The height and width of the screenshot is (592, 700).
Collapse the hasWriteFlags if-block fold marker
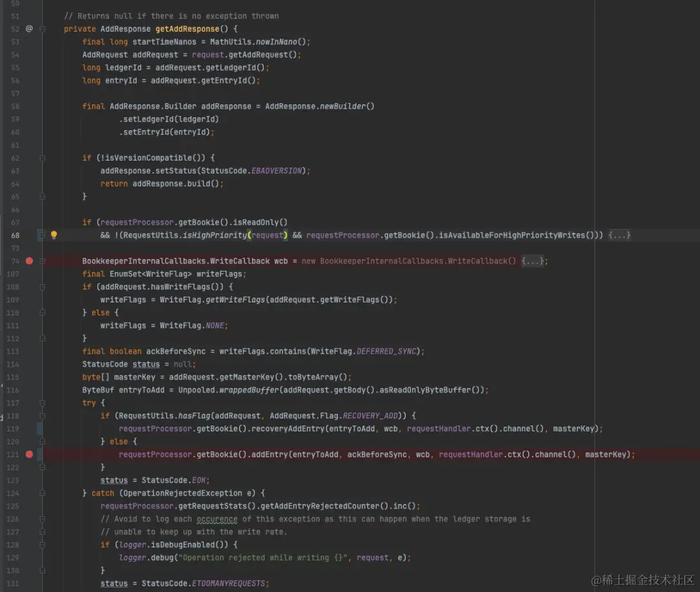pyautogui.click(x=42, y=287)
